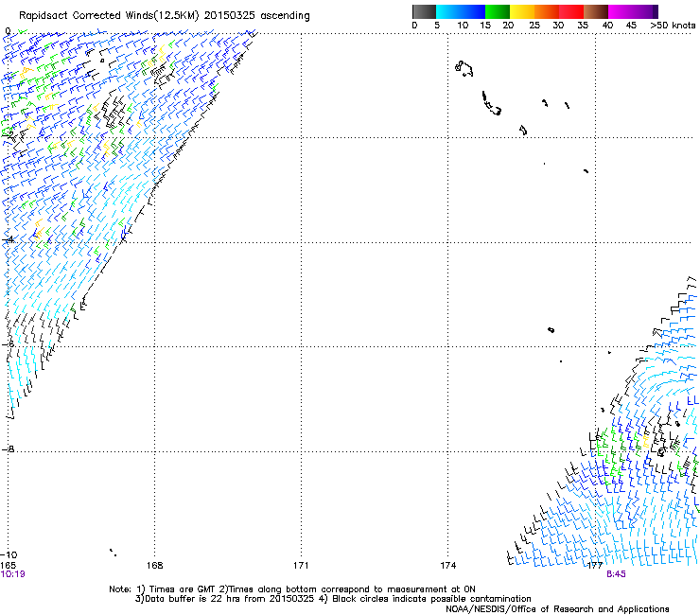The height and width of the screenshot is (615, 700).
Task: Click the brown 35-40 knots color band
Action: (596, 11)
